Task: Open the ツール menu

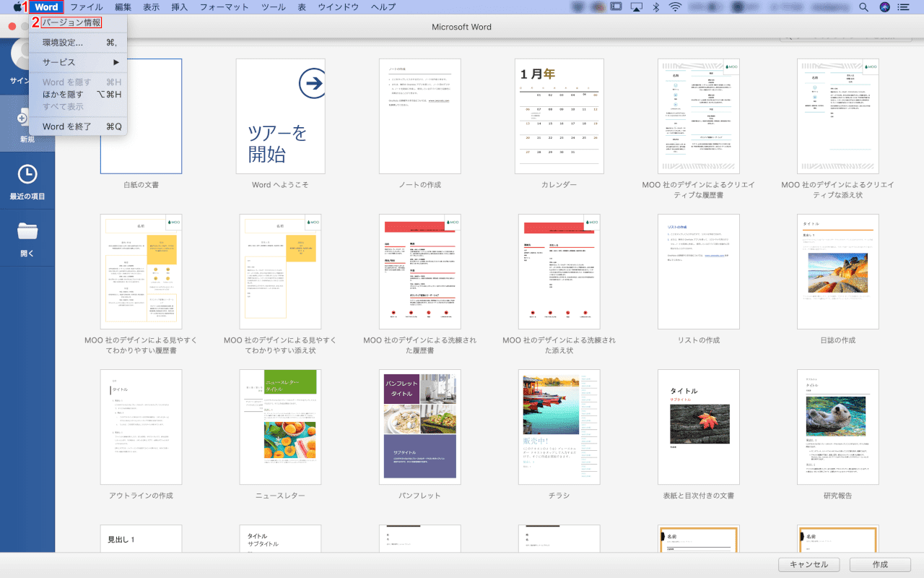Action: 273,7
